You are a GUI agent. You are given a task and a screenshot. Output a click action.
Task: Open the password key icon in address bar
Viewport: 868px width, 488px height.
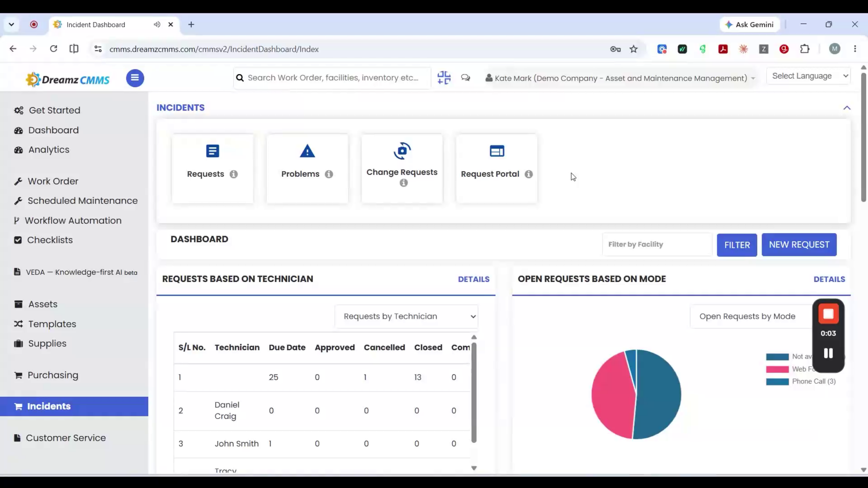[615, 49]
